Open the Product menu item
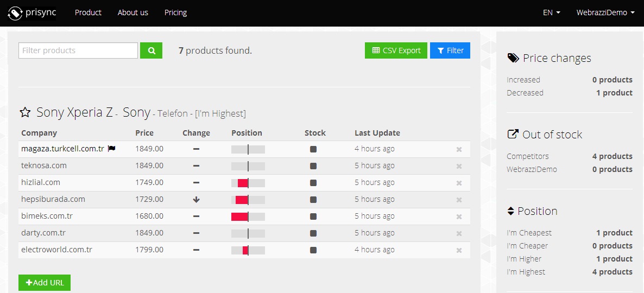644x293 pixels. [88, 12]
